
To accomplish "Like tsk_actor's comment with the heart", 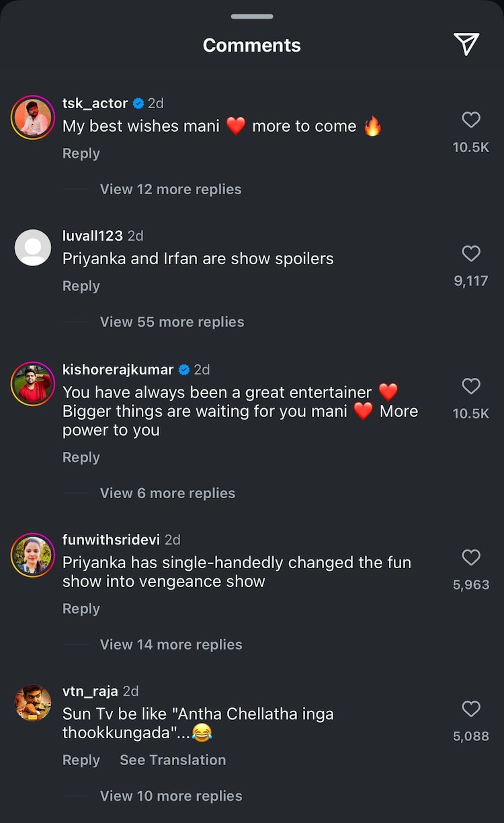I will click(x=471, y=120).
